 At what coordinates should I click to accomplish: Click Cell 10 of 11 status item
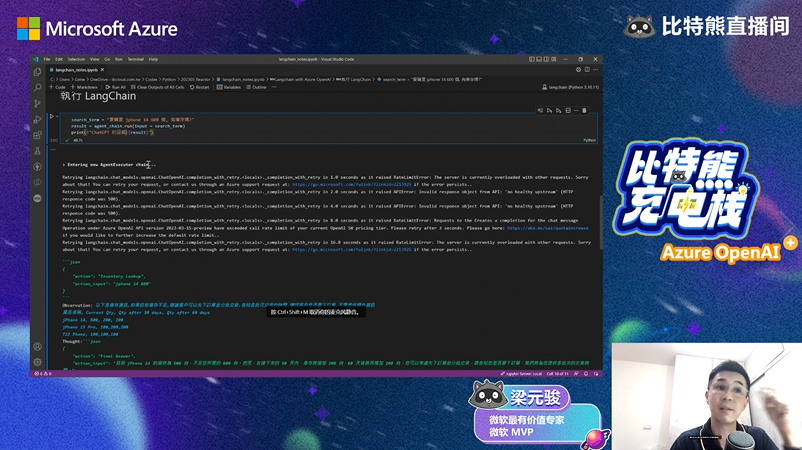tap(558, 374)
